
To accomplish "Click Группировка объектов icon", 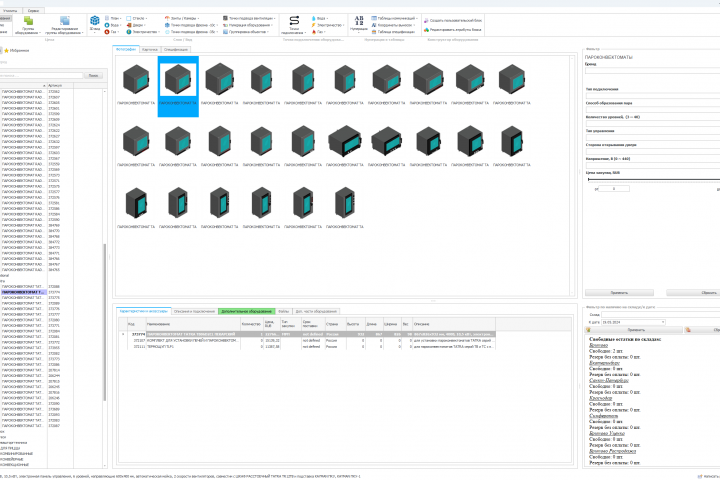I will pos(225,32).
